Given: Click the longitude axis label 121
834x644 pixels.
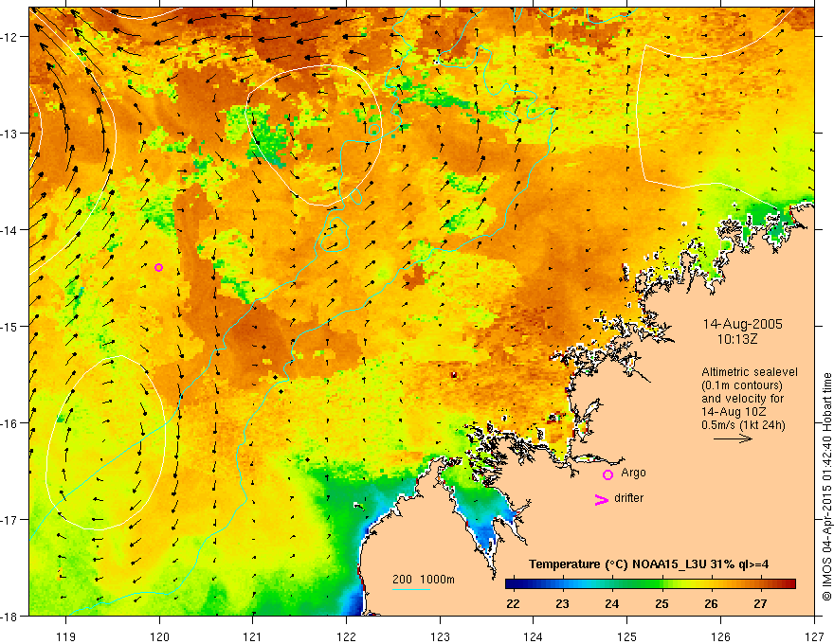Looking at the screenshot, I should 253,636.
